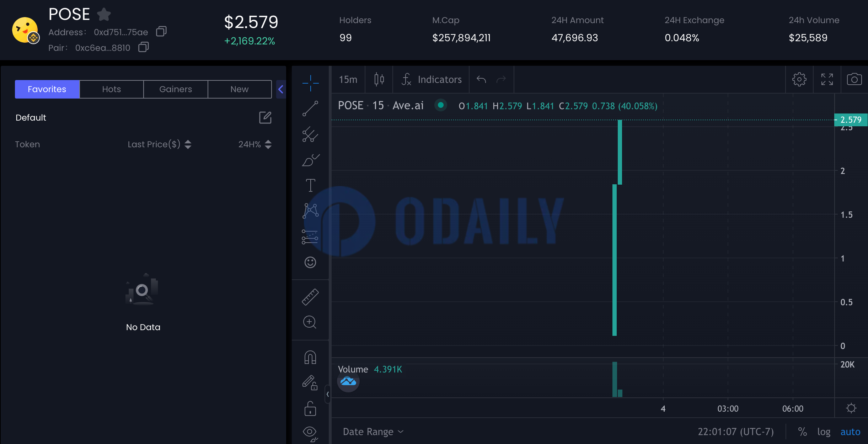
Task: Open chart settings gear
Action: coord(799,79)
